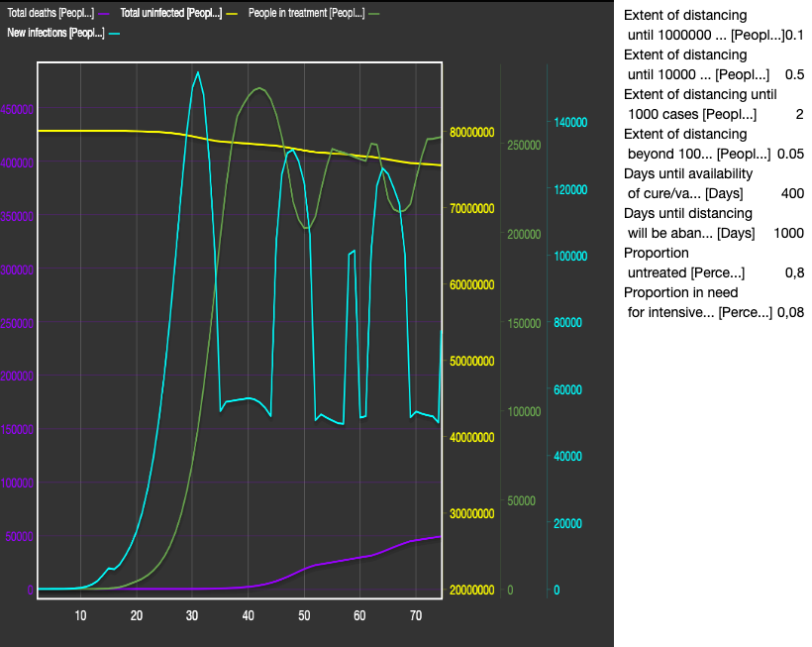Click the 350000 purple axis label
Image resolution: width=812 pixels, height=647 pixels.
17,216
